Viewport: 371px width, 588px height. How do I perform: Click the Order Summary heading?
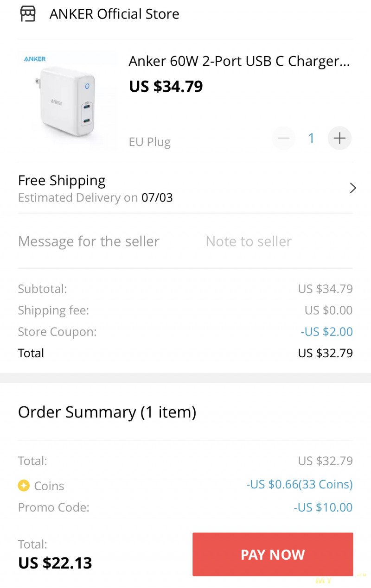(x=107, y=411)
